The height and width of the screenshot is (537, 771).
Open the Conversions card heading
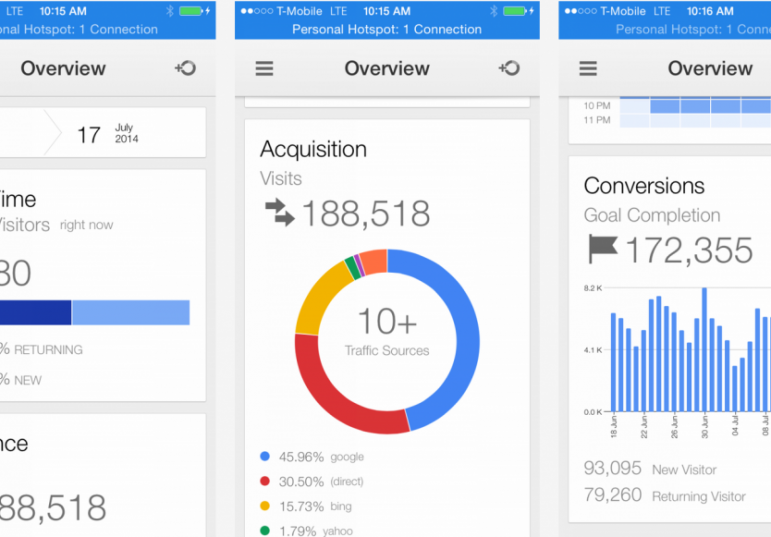point(644,186)
